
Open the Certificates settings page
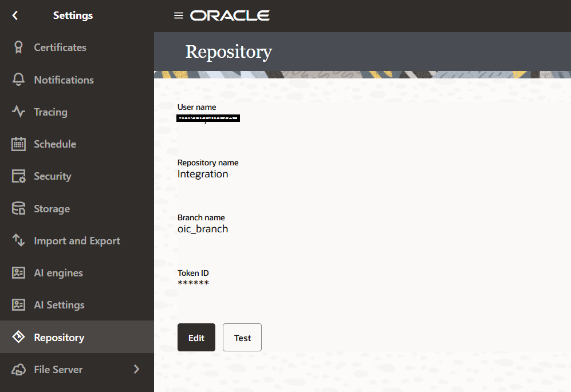pyautogui.click(x=77, y=47)
